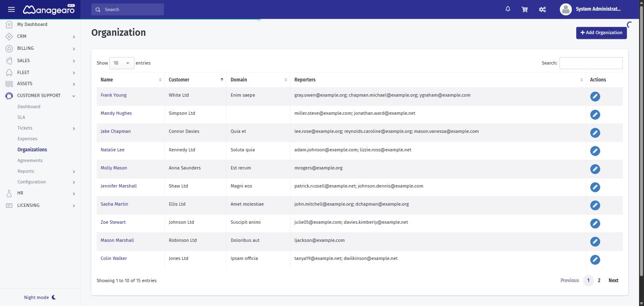The height and width of the screenshot is (306, 644).
Task: Click the Billing sidebar icon
Action: 9,49
